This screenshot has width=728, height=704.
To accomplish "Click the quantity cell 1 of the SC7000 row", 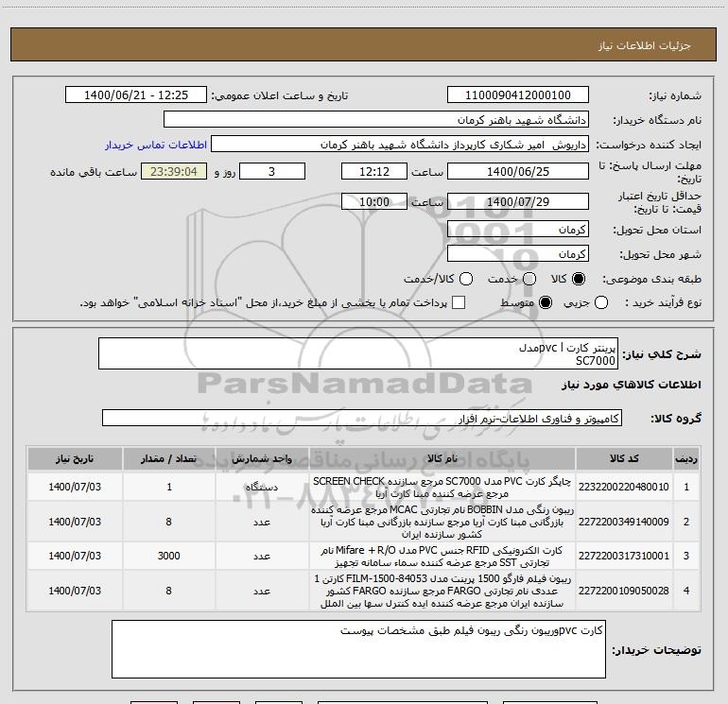I will [168, 487].
